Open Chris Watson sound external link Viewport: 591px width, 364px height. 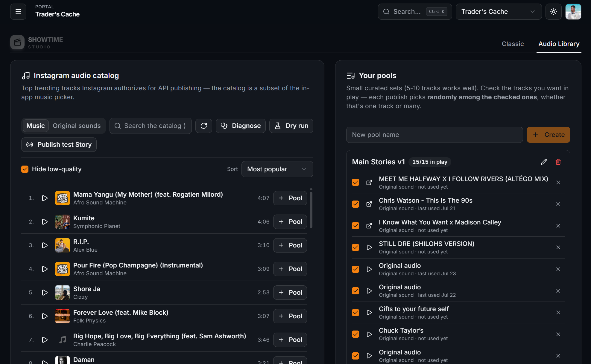pyautogui.click(x=369, y=204)
